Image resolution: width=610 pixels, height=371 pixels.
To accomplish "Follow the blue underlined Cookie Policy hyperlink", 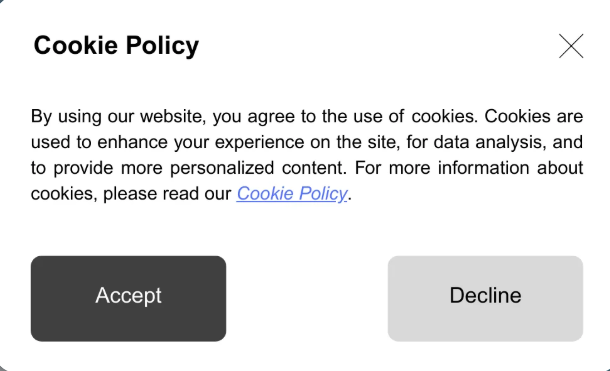I will click(292, 193).
